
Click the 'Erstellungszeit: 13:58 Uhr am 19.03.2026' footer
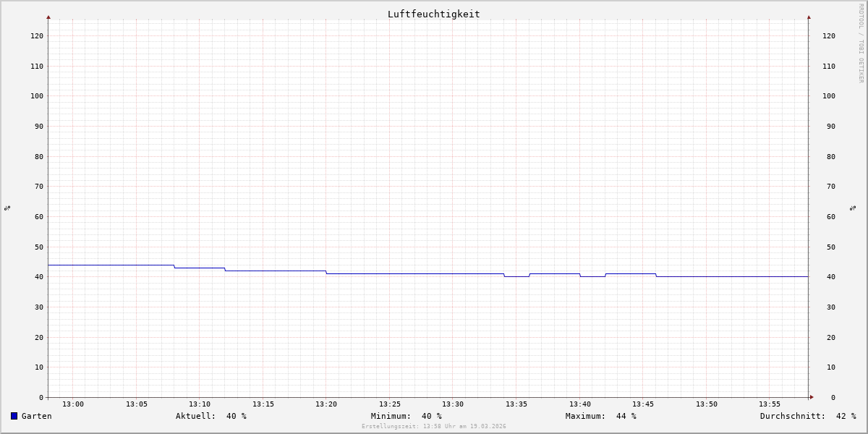pos(434,427)
